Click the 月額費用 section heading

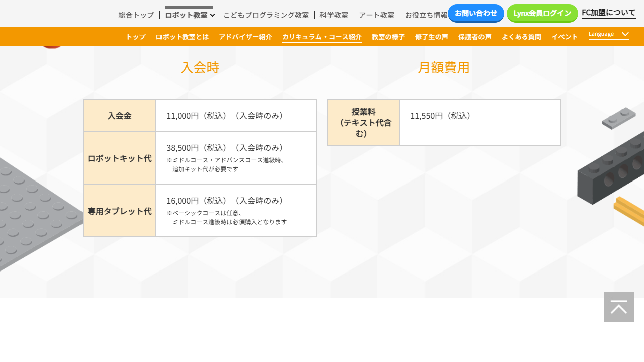point(444,67)
